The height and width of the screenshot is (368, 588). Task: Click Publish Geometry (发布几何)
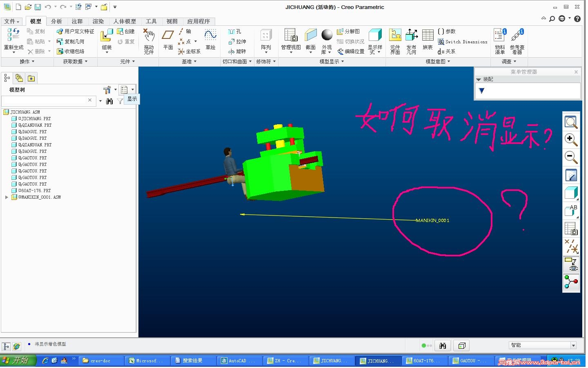[411, 41]
